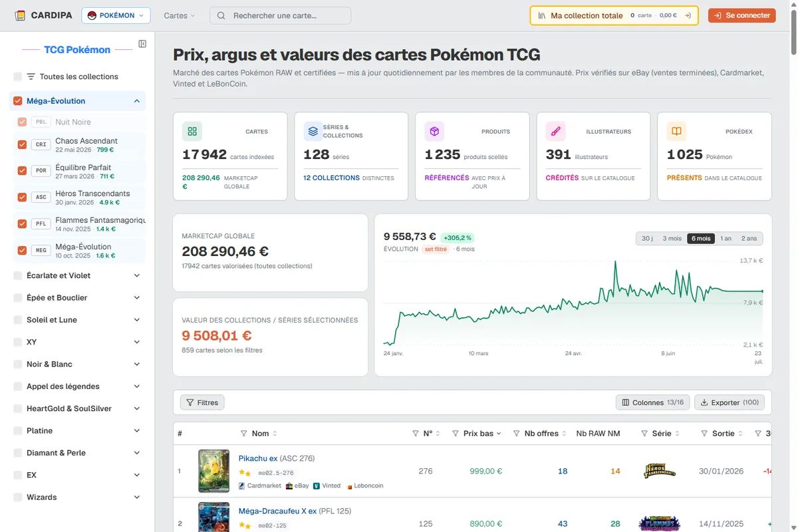798x532 pixels.
Task: Click the Pokéball icon in the game selector
Action: point(92,15)
